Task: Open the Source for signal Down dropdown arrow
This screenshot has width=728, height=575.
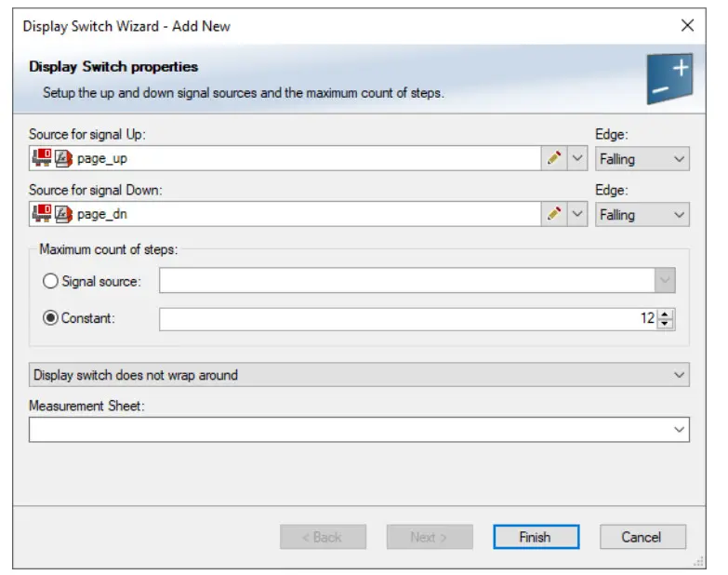Action: 577,214
